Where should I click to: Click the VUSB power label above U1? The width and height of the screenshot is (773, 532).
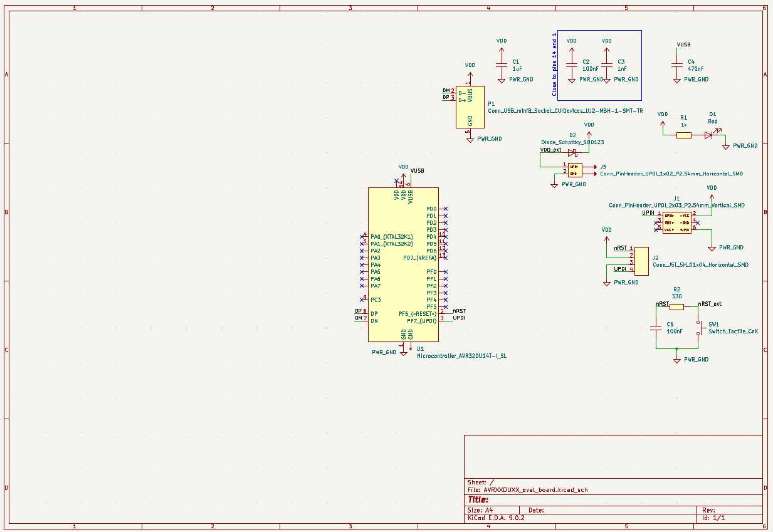click(x=417, y=171)
